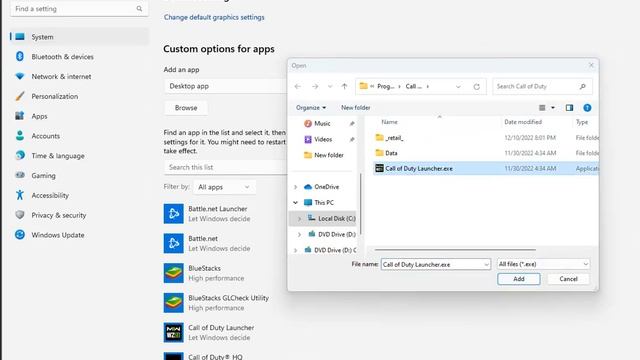Click the Prog... breadcrumb in address bar
This screenshot has height=360, width=640.
(x=386, y=86)
